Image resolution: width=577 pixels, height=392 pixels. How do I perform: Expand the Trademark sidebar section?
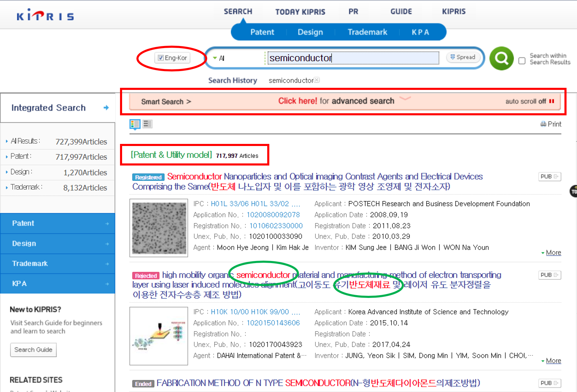point(58,263)
